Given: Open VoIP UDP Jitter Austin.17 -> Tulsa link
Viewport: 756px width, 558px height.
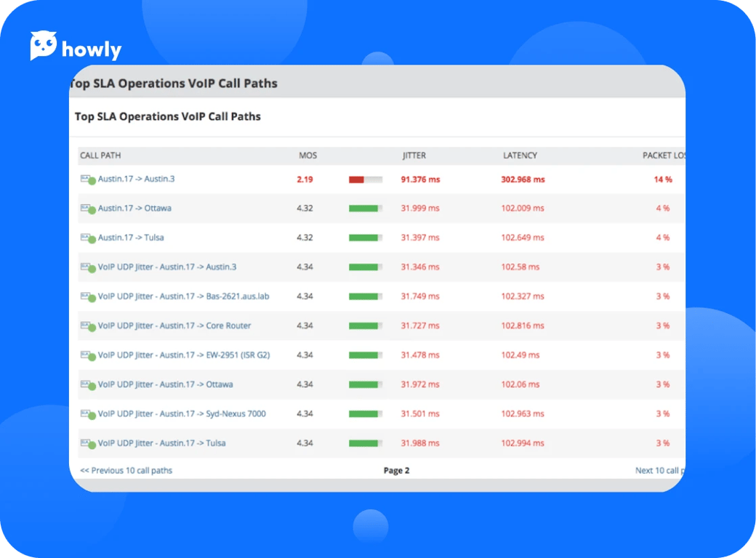Looking at the screenshot, I should point(161,442).
